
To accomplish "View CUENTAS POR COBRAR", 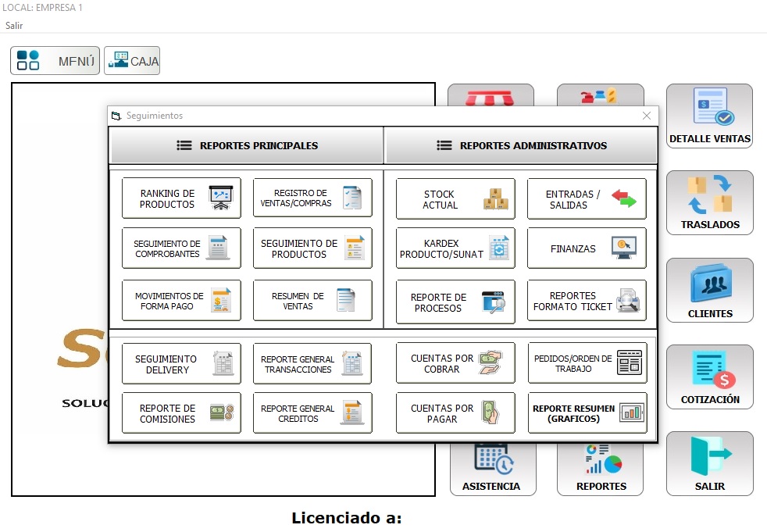I will [455, 362].
